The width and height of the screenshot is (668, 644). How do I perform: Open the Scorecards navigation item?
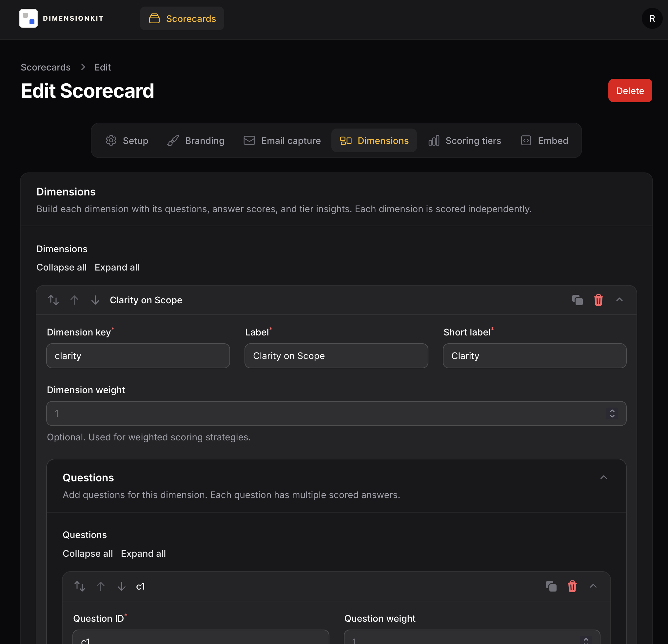click(x=182, y=18)
